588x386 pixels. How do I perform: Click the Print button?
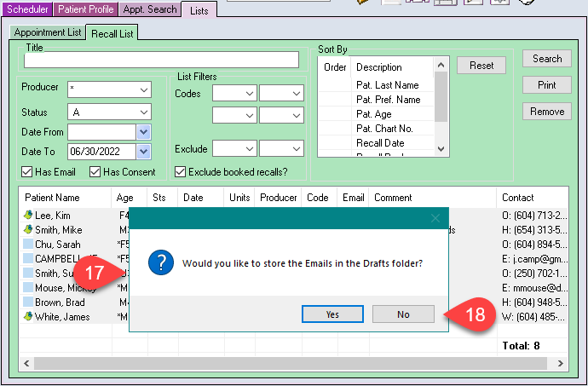point(547,84)
